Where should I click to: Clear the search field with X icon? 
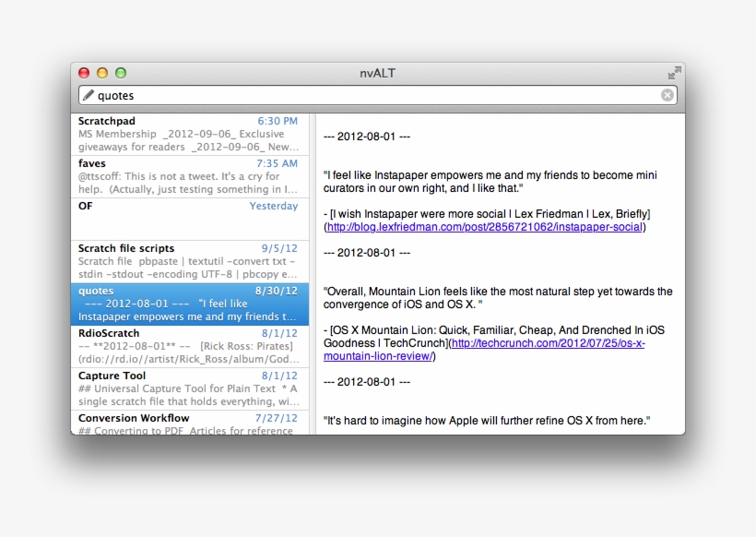[x=667, y=95]
